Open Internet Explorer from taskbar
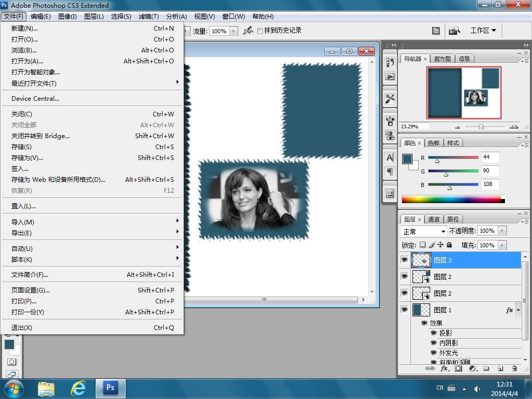Screen dimensions: 532x399 (x=78, y=389)
